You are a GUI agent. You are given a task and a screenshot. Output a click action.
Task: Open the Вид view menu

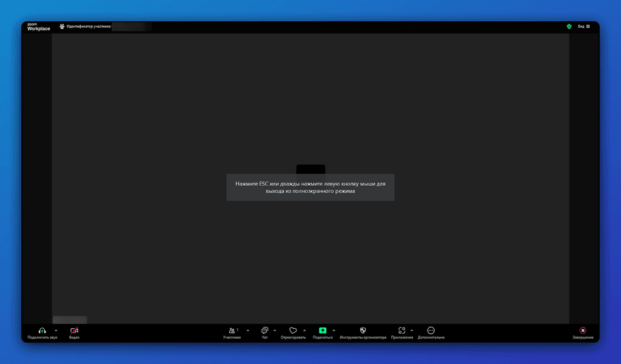[x=580, y=27]
